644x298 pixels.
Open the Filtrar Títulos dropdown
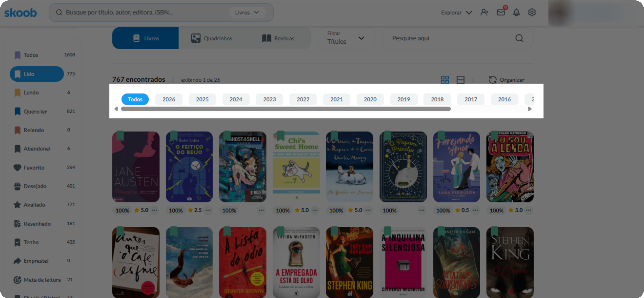point(347,38)
